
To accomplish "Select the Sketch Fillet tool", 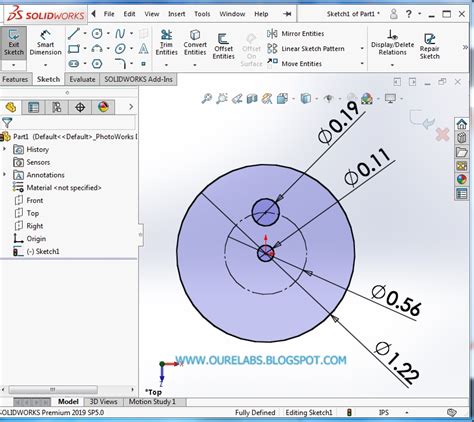I will click(120, 63).
